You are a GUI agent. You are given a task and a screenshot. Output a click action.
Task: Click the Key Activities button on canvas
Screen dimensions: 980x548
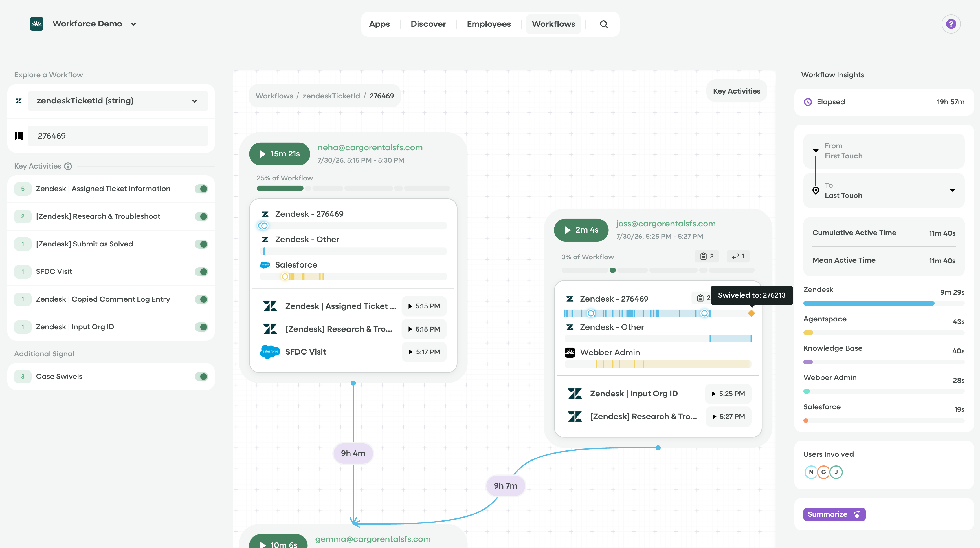click(737, 91)
